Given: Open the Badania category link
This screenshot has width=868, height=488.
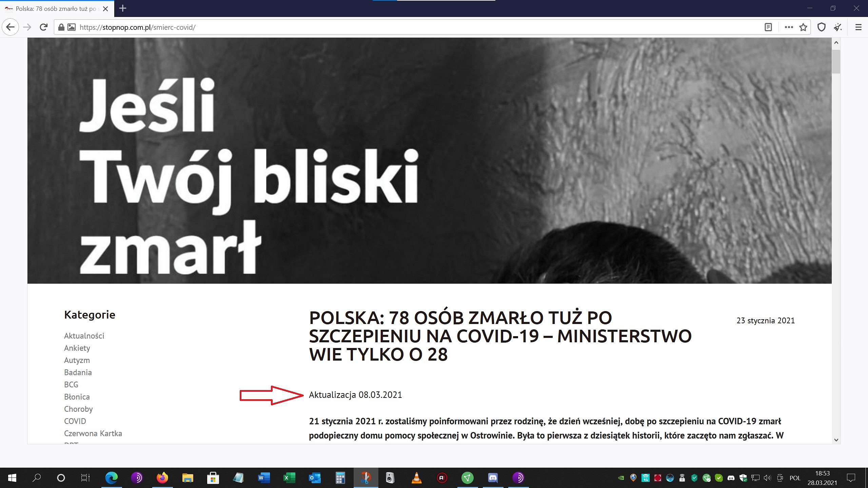Looking at the screenshot, I should pos(78,372).
